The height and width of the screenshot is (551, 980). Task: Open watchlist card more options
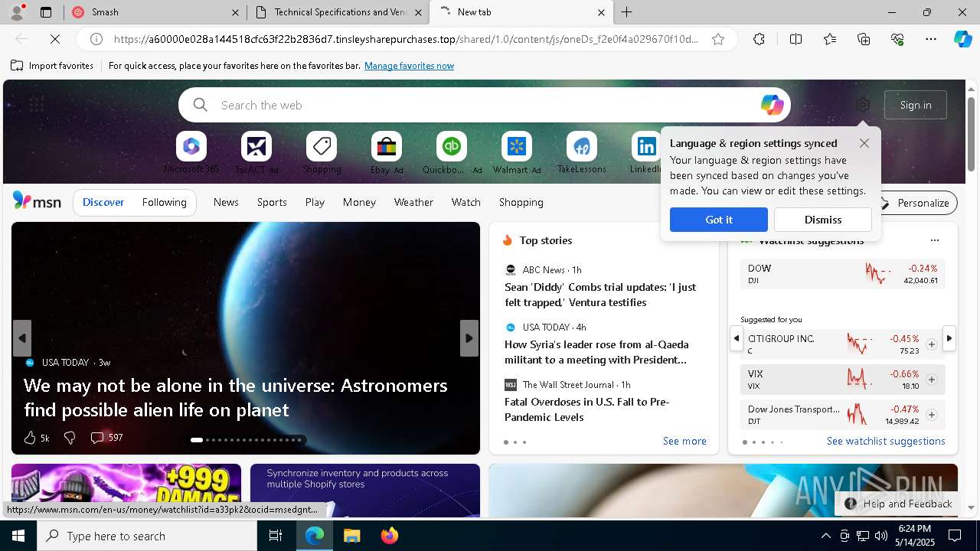pos(934,240)
